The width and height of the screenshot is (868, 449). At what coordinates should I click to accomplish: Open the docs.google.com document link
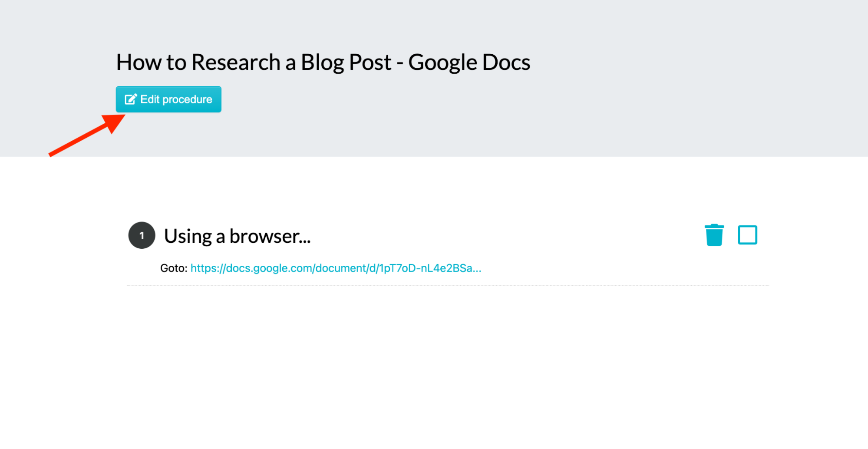point(336,268)
